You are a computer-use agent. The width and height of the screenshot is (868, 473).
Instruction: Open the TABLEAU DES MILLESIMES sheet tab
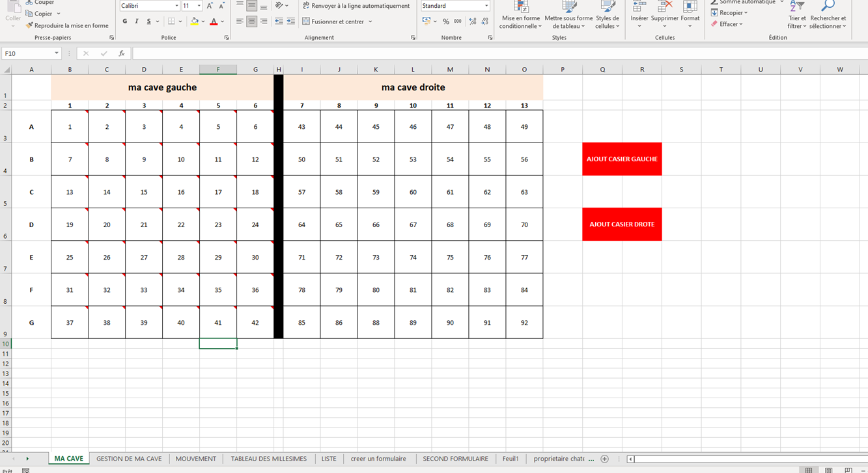(268, 459)
